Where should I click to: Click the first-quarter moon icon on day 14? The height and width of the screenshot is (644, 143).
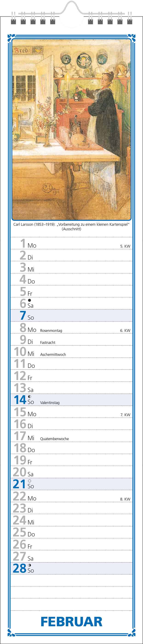(29, 396)
